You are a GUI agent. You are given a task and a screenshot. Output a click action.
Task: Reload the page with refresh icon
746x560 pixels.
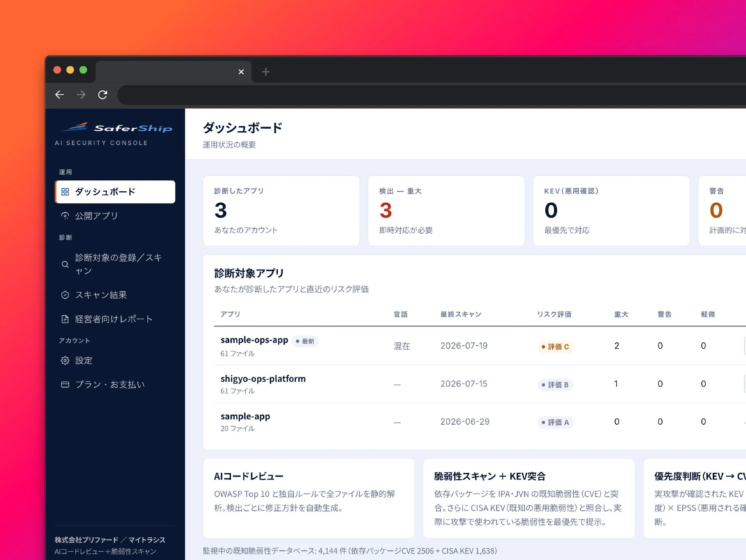point(103,94)
